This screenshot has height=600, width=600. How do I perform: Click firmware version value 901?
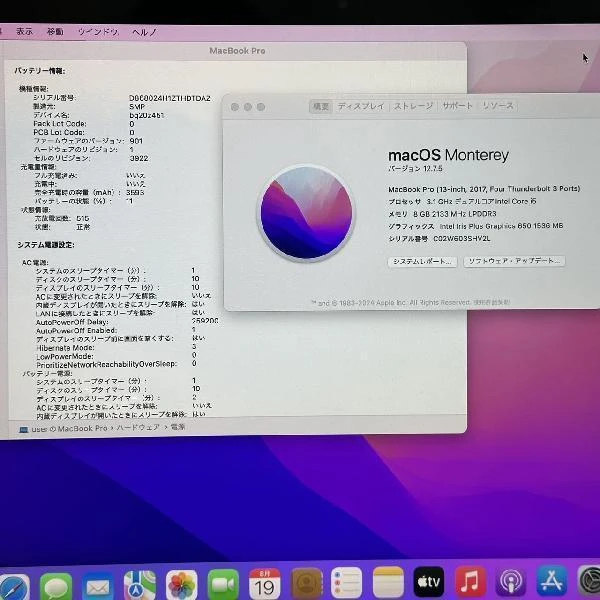[136, 141]
